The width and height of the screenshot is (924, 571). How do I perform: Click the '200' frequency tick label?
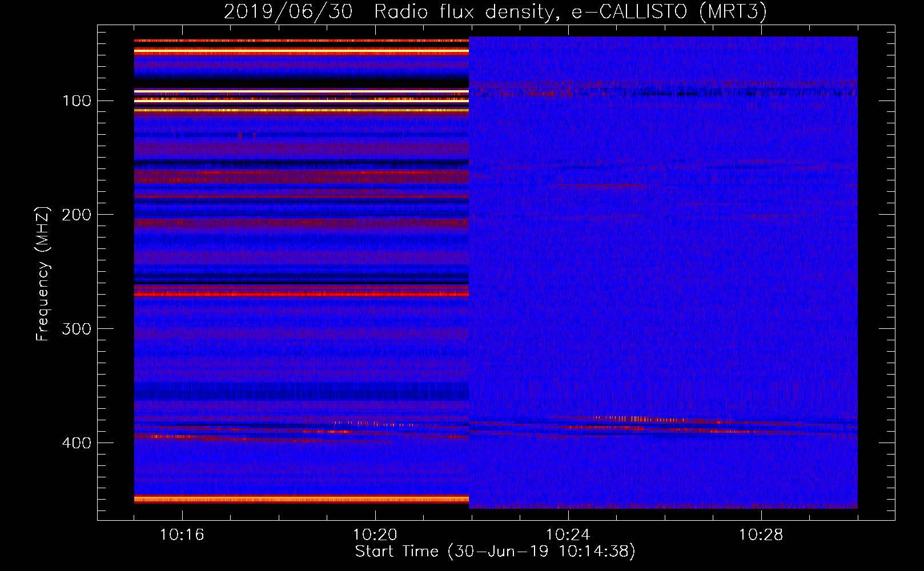pos(77,215)
